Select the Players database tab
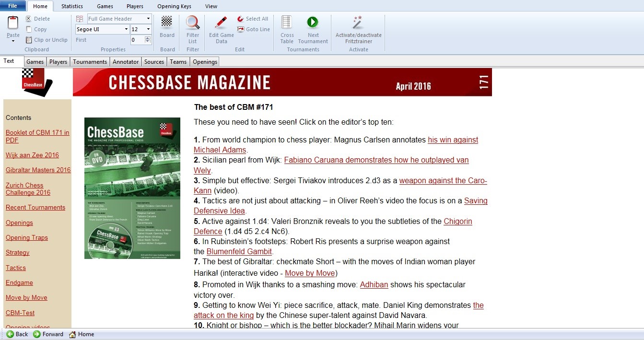 tap(59, 62)
